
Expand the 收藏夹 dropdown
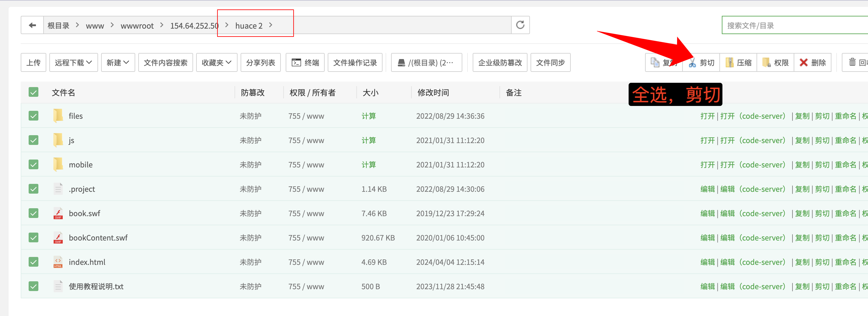pos(216,62)
